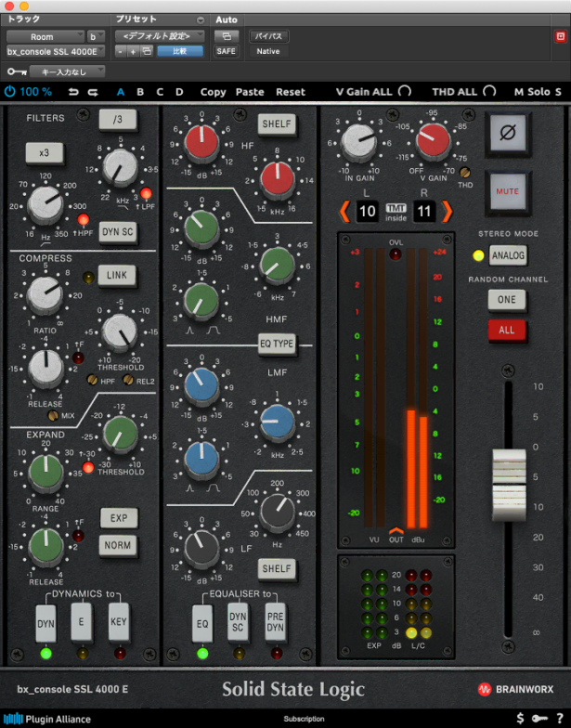Click the redo arrow icon
The width and height of the screenshot is (571, 728).
pos(93,92)
